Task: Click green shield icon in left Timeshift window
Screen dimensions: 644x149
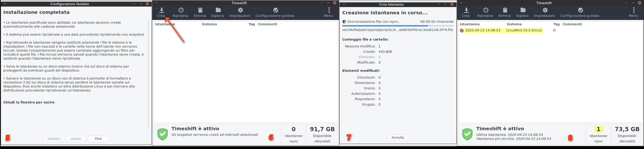Action: (x=163, y=134)
